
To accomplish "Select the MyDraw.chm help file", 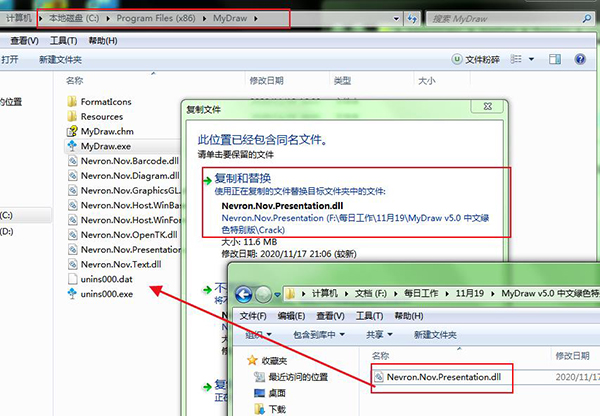I will [100, 131].
